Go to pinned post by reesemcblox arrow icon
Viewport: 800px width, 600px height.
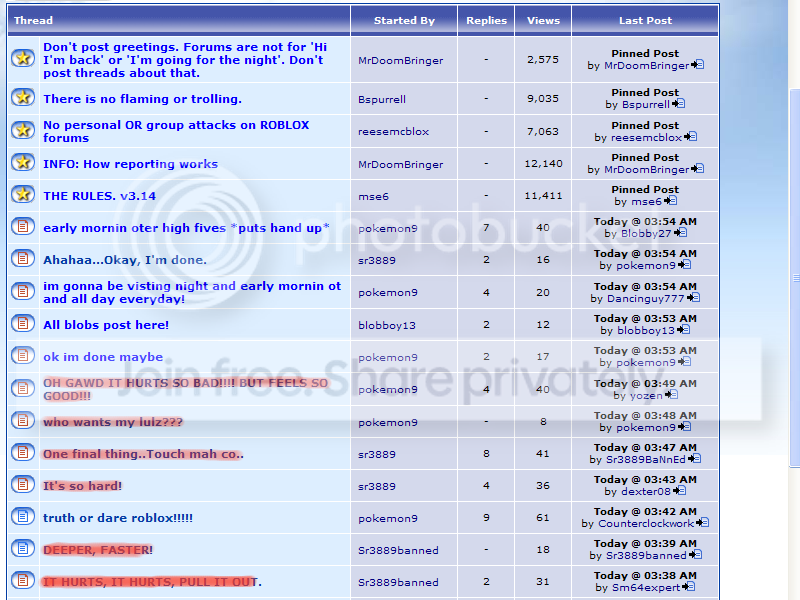coord(691,137)
